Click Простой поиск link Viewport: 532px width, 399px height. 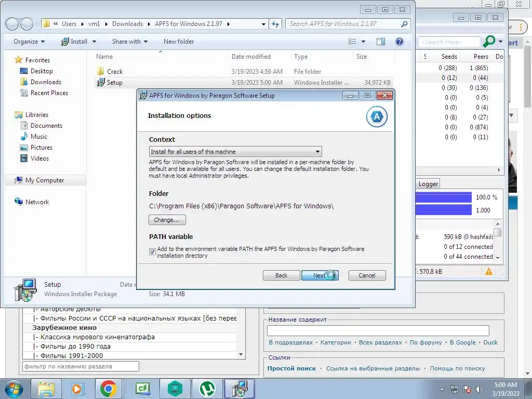291,368
